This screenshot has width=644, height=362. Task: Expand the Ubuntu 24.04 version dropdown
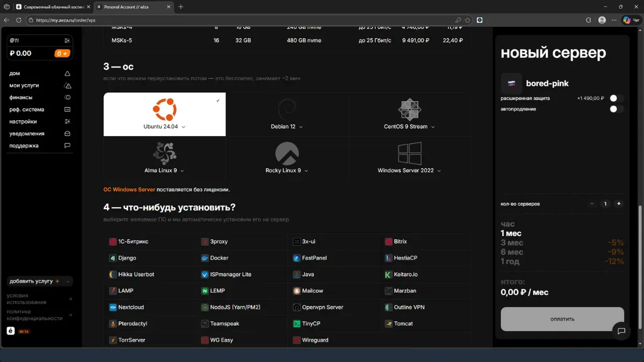click(x=184, y=127)
